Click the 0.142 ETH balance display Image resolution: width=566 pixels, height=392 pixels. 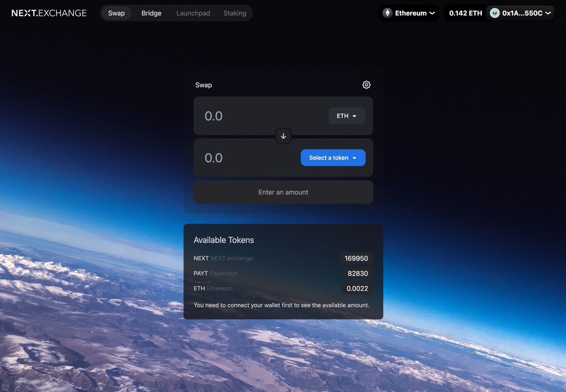click(x=466, y=13)
